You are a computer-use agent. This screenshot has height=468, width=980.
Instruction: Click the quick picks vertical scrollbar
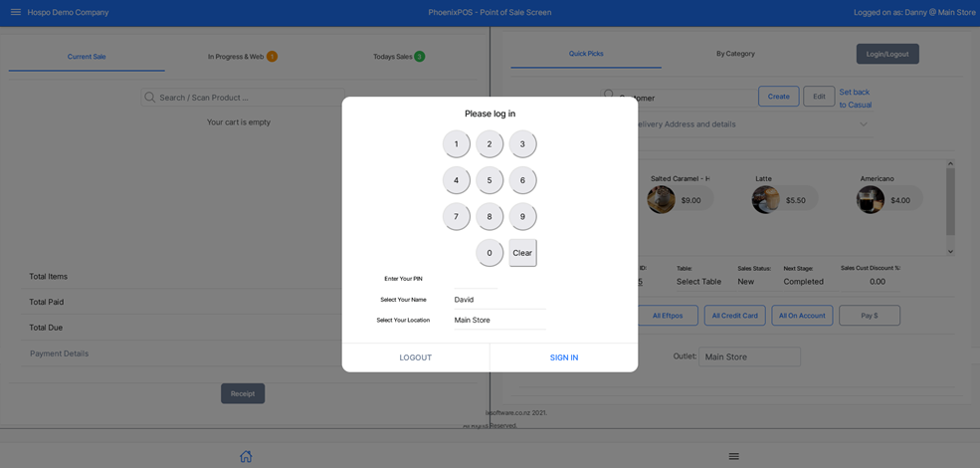950,204
